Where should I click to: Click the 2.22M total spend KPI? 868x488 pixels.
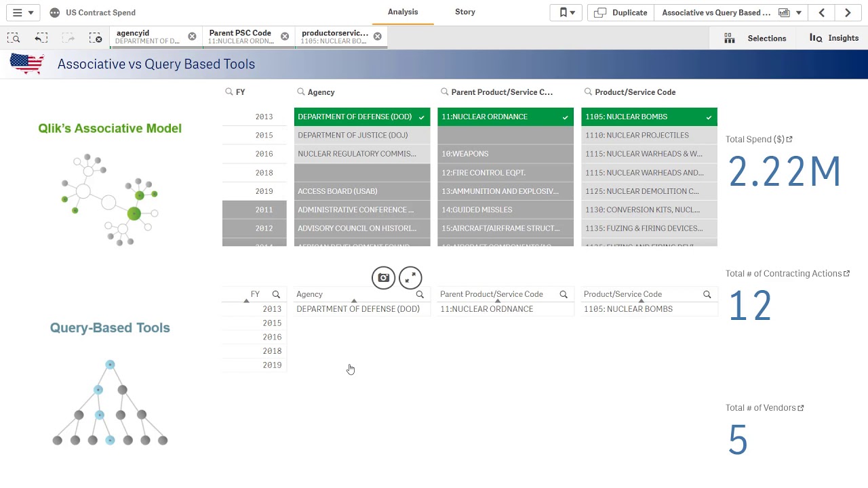pyautogui.click(x=785, y=172)
